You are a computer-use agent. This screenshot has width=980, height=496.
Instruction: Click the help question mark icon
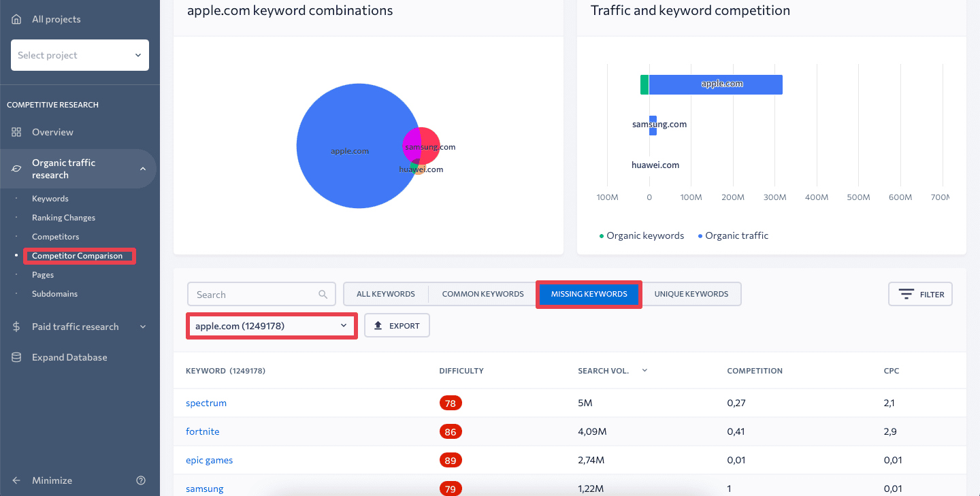tap(141, 480)
